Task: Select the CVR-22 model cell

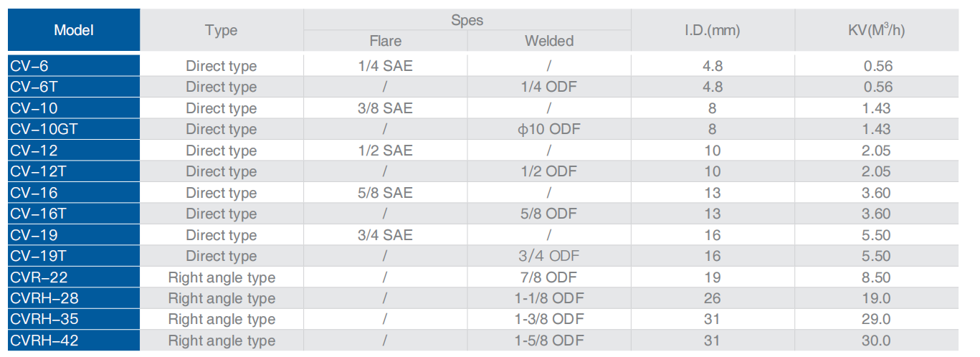Action: pyautogui.click(x=74, y=277)
